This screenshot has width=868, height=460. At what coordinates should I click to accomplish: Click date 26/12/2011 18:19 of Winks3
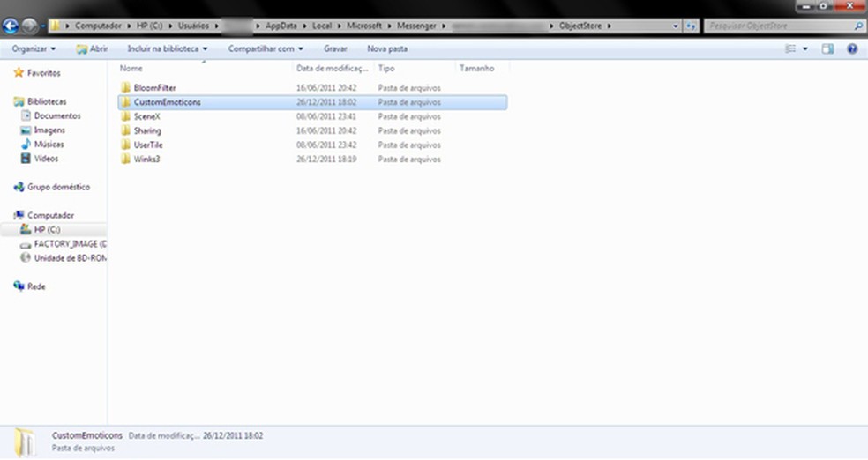326,160
